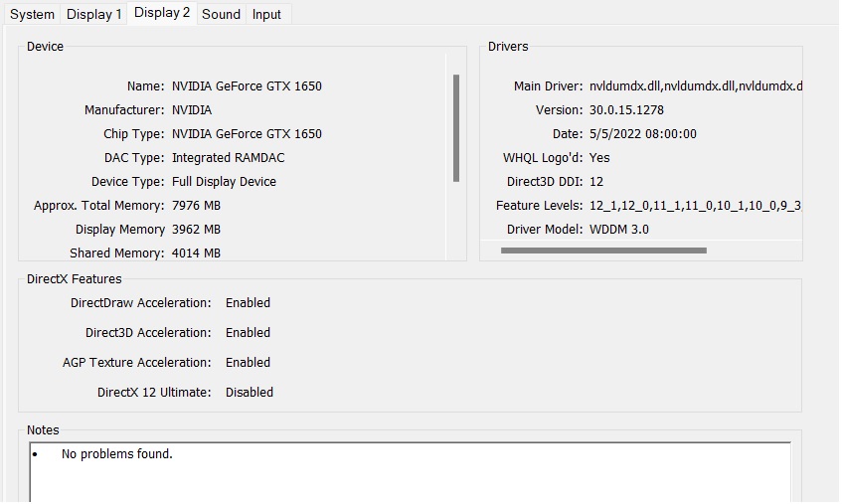The width and height of the screenshot is (842, 504).
Task: Click the AGP Texture Acceleration Enabled value
Action: (x=248, y=362)
